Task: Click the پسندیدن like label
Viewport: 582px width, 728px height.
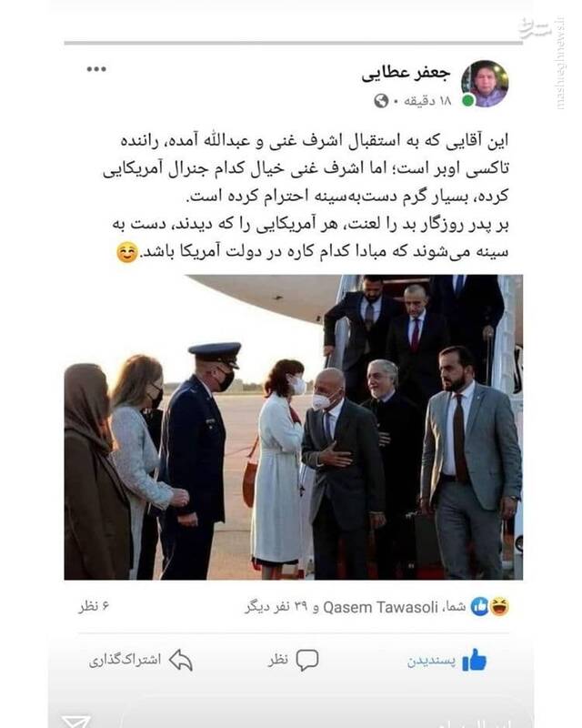Action: [431, 661]
